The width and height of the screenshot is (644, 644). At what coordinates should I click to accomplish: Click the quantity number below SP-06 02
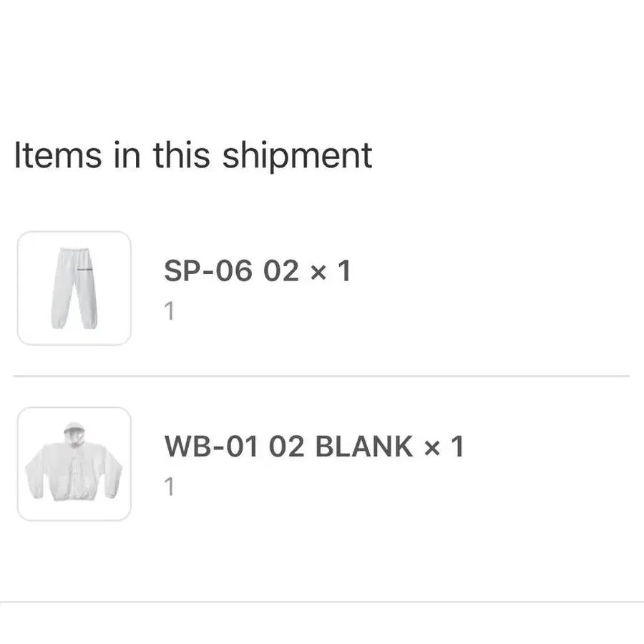[x=170, y=312]
